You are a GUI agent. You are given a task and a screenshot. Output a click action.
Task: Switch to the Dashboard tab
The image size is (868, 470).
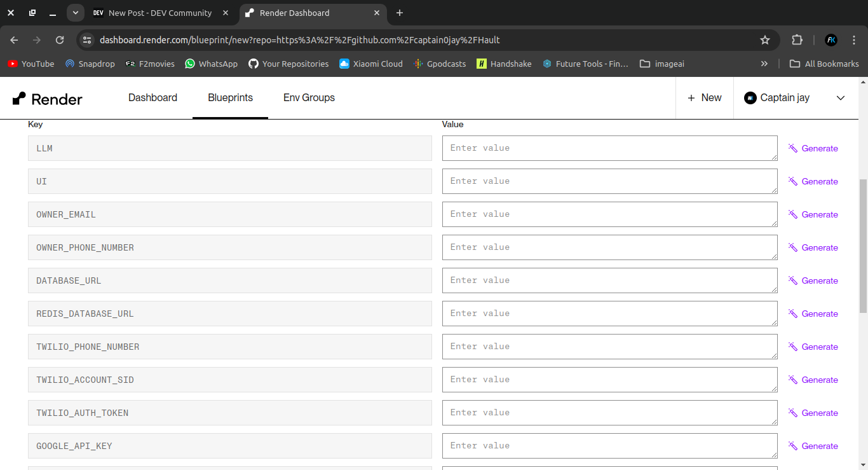pos(153,98)
